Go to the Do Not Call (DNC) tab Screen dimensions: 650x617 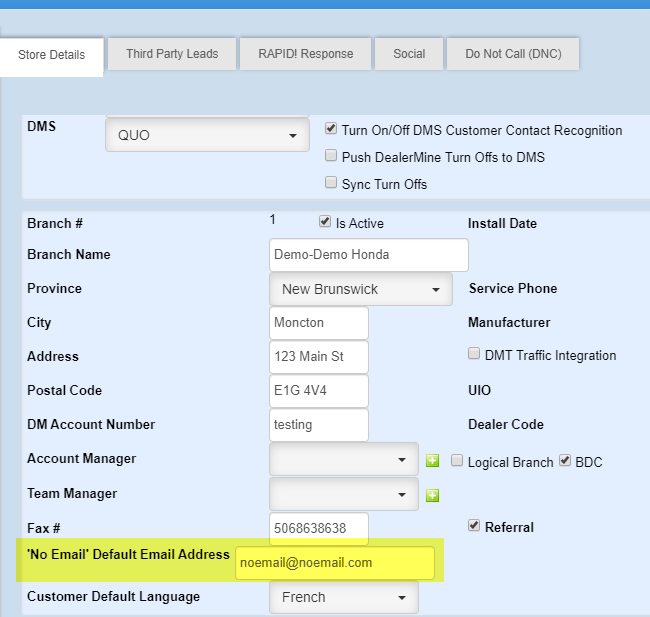tap(514, 54)
